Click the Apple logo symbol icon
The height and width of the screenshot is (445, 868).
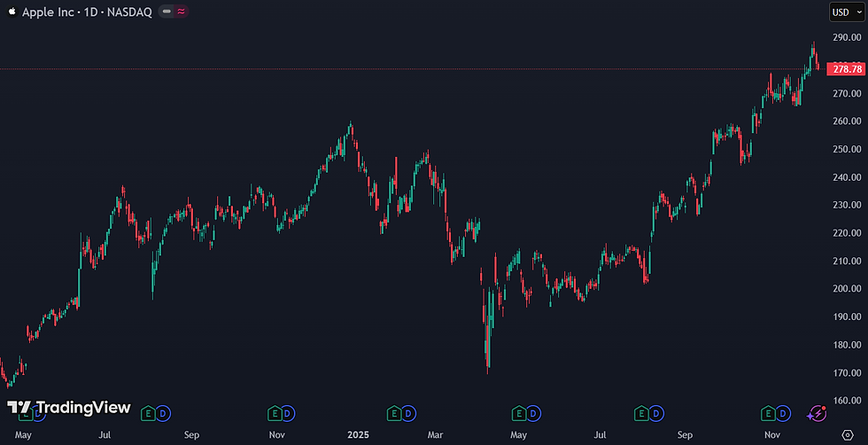pos(12,12)
